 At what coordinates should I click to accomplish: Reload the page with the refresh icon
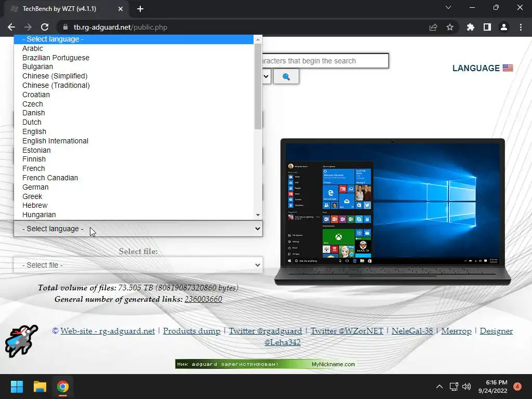coord(45,27)
